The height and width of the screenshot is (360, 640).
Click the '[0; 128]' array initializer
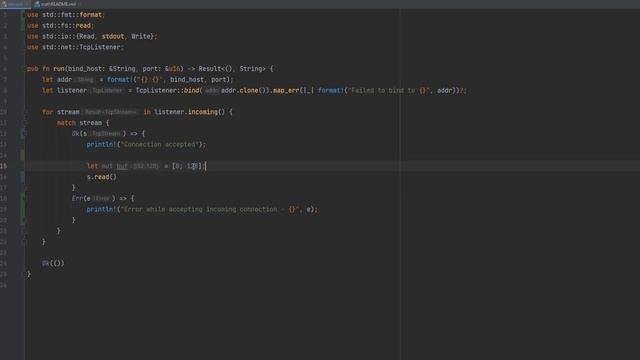click(187, 166)
